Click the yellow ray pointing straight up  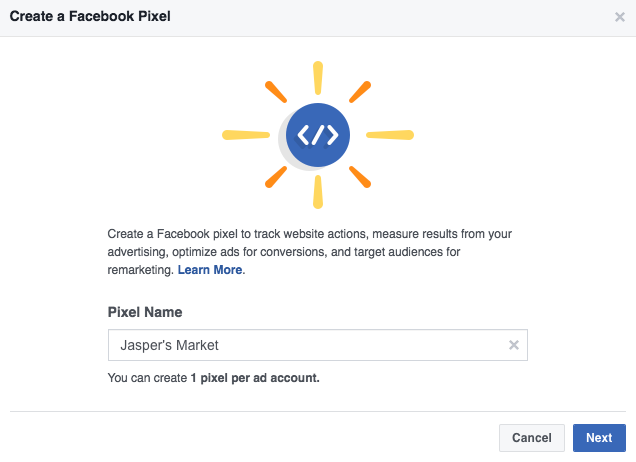pyautogui.click(x=318, y=78)
